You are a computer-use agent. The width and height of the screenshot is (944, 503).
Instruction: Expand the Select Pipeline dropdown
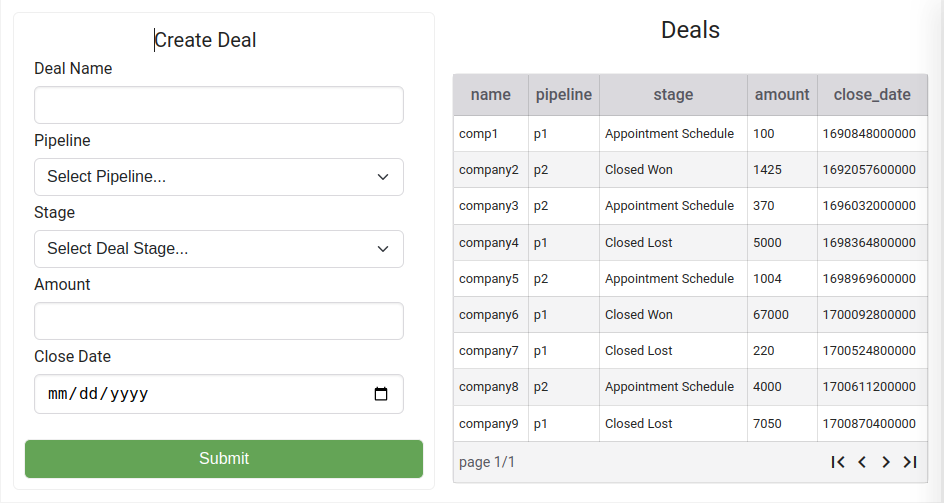pyautogui.click(x=219, y=177)
